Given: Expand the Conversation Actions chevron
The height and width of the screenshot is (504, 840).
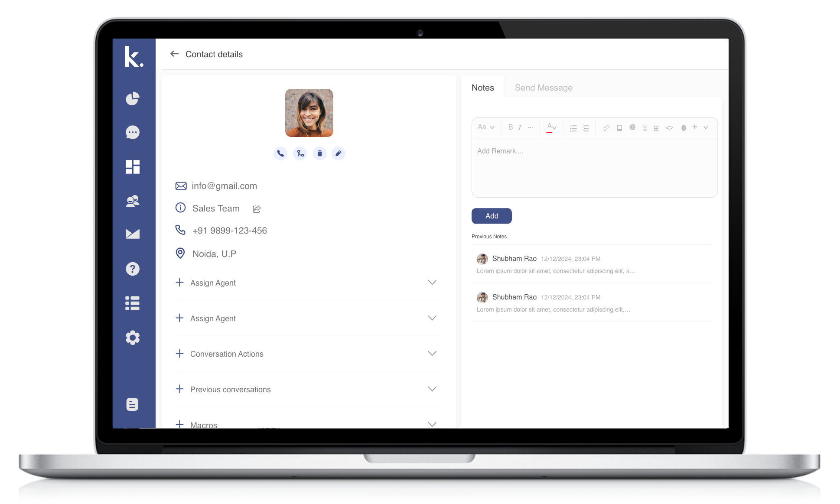Looking at the screenshot, I should (x=432, y=354).
